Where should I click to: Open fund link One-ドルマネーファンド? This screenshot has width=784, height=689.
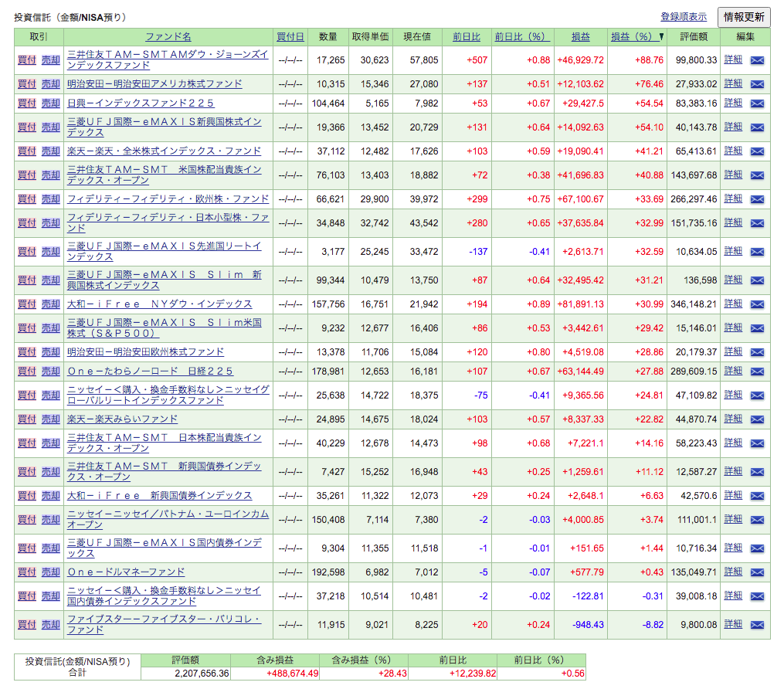coord(126,572)
